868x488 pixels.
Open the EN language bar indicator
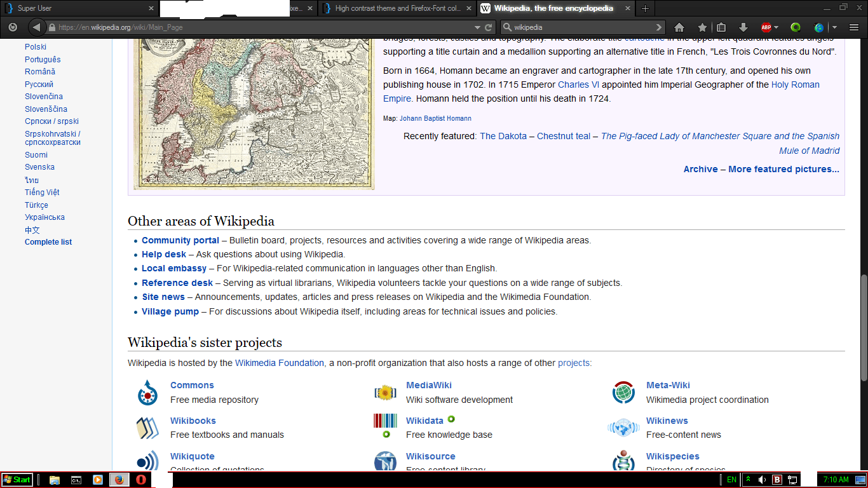(x=731, y=480)
